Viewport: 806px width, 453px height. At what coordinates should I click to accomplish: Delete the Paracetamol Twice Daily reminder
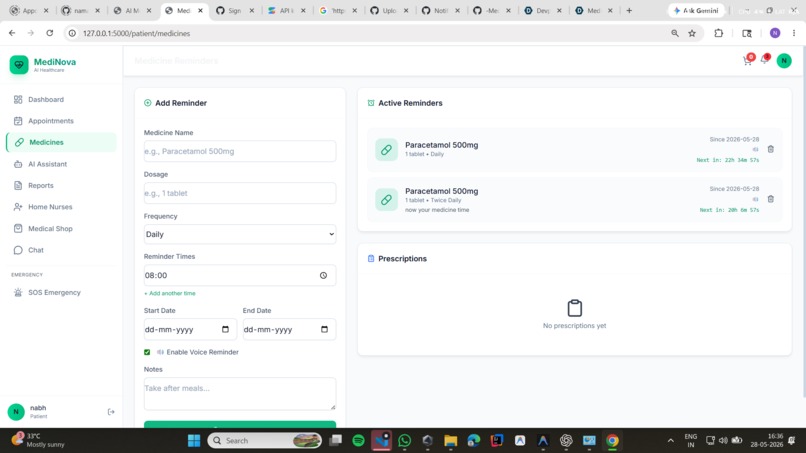[771, 199]
